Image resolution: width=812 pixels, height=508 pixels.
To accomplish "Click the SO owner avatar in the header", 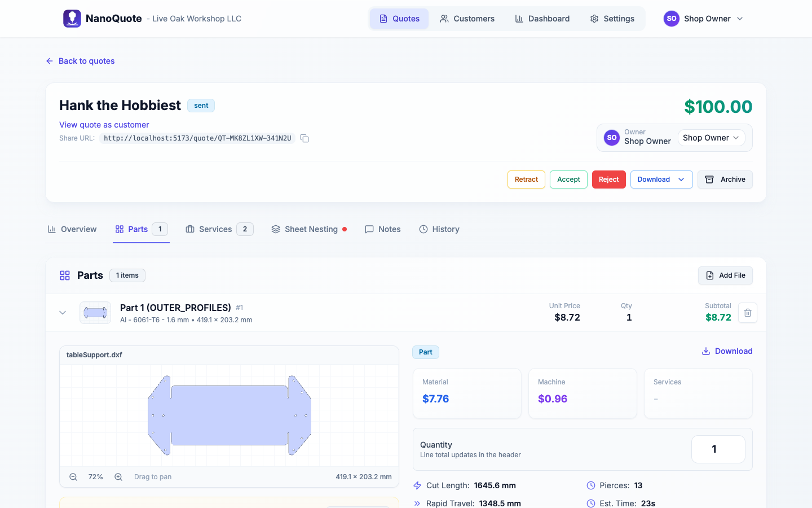I will point(612,138).
